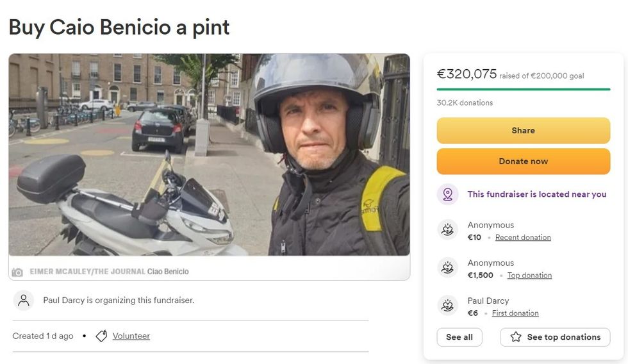Click the 30.2K donations count
628x364 pixels.
point(465,103)
